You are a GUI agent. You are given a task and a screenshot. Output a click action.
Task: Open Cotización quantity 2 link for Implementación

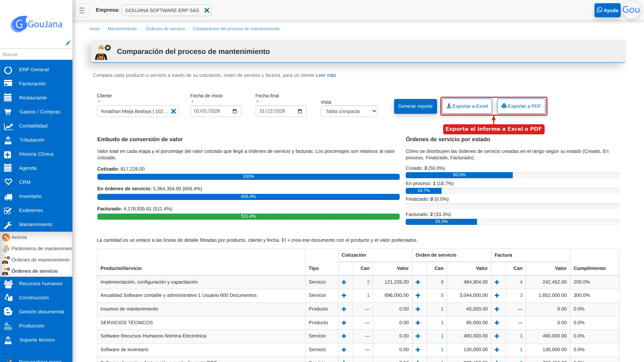(368, 282)
